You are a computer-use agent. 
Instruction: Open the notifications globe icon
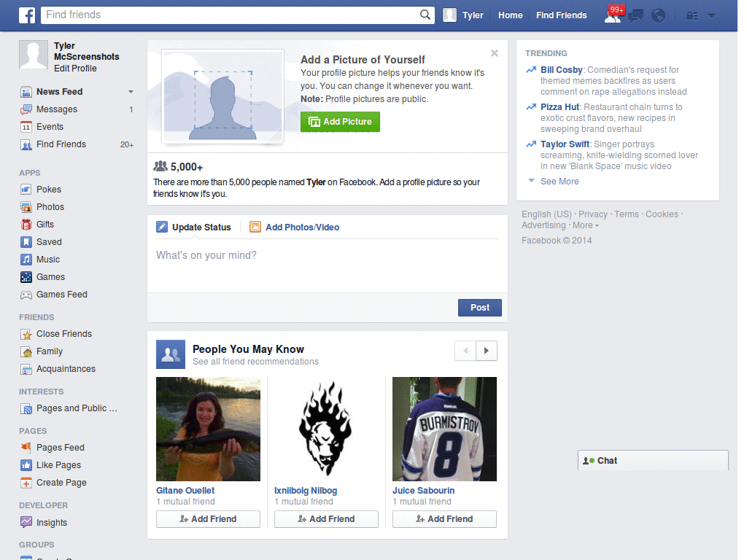658,16
